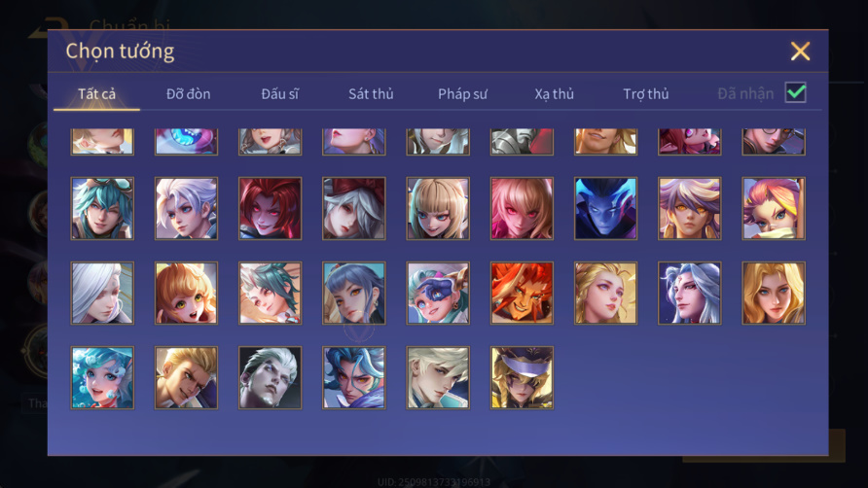Pick the red-haired demon hero with glowing eyes
Screen dimensions: 868x488
[x=271, y=209]
